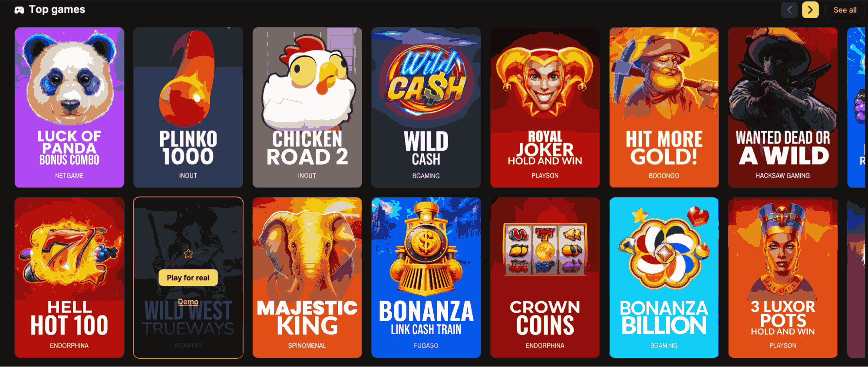This screenshot has height=367, width=868.
Task: Launch the Majestic King elephant game
Action: coord(307,278)
